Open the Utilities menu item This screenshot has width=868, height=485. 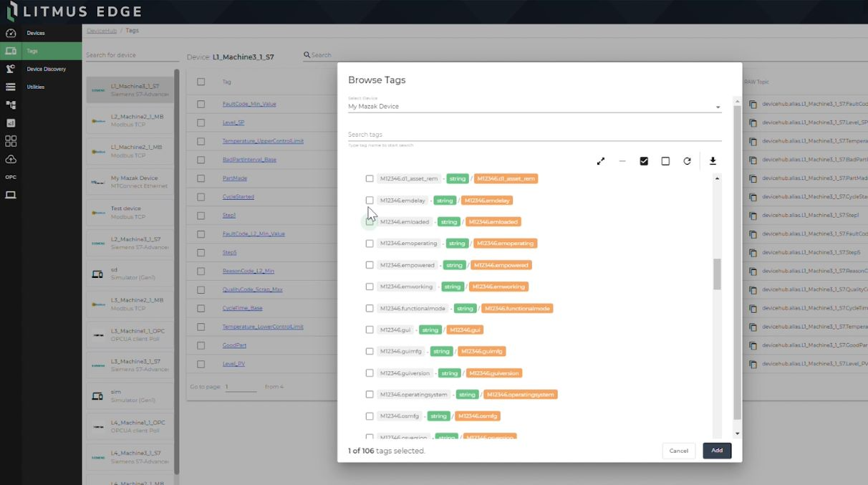pos(36,87)
